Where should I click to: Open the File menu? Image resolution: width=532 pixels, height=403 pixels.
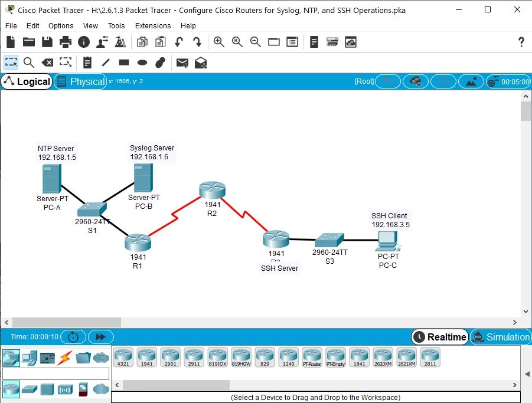[11, 26]
